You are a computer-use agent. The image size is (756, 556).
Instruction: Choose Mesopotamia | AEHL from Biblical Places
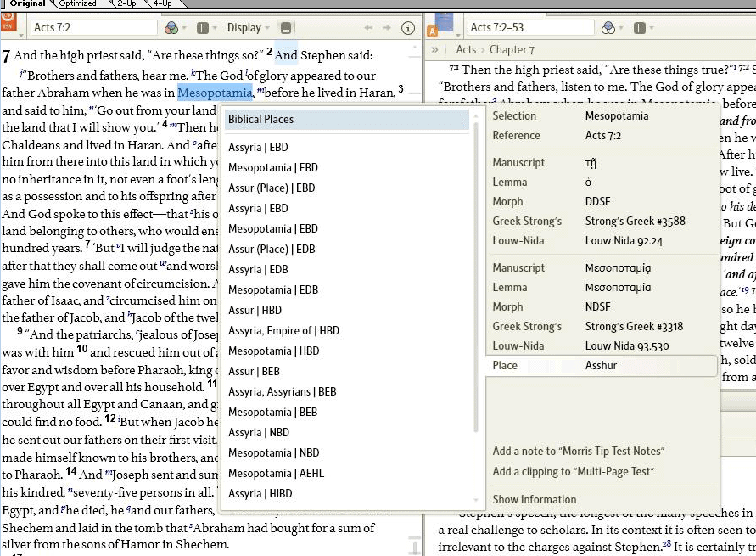point(276,473)
